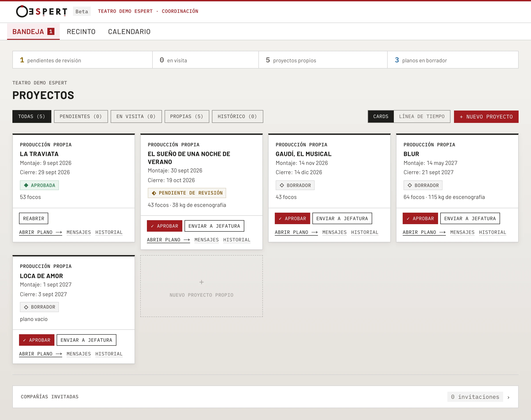Switch to the Recinto tab

coord(81,31)
